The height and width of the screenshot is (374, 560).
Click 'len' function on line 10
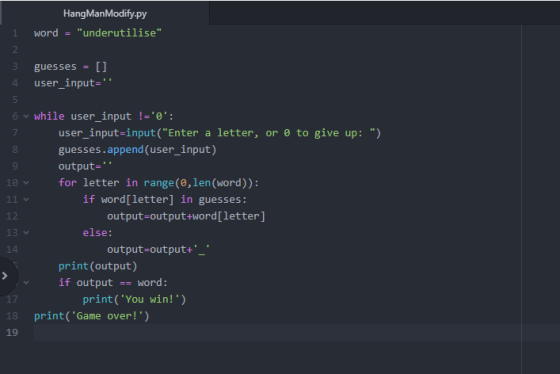coord(201,183)
